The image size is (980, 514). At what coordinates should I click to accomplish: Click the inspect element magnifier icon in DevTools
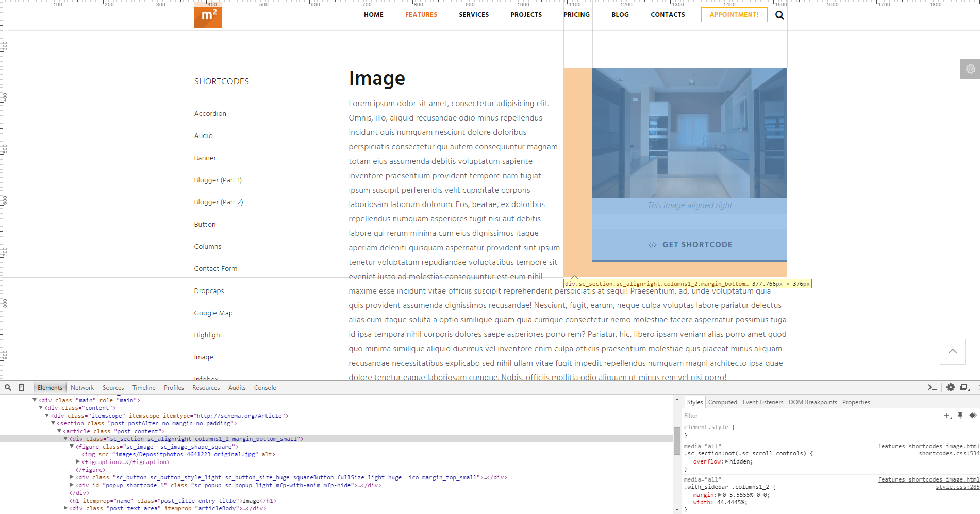tap(8, 388)
